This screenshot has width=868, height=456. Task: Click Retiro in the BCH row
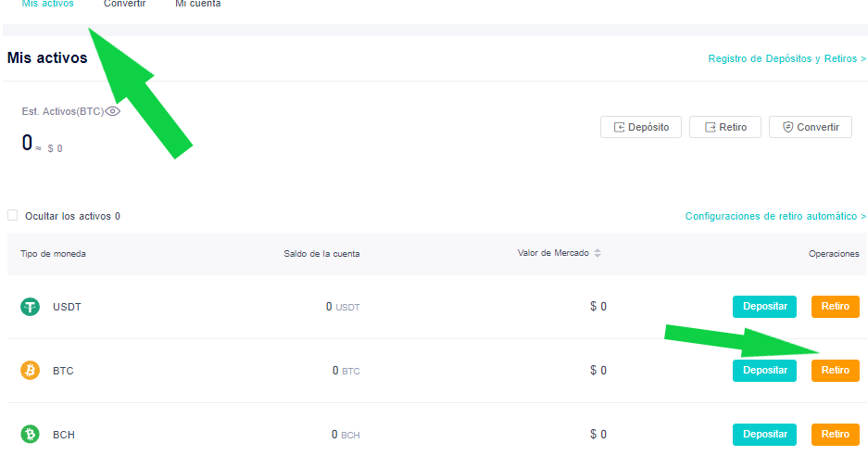pos(836,435)
